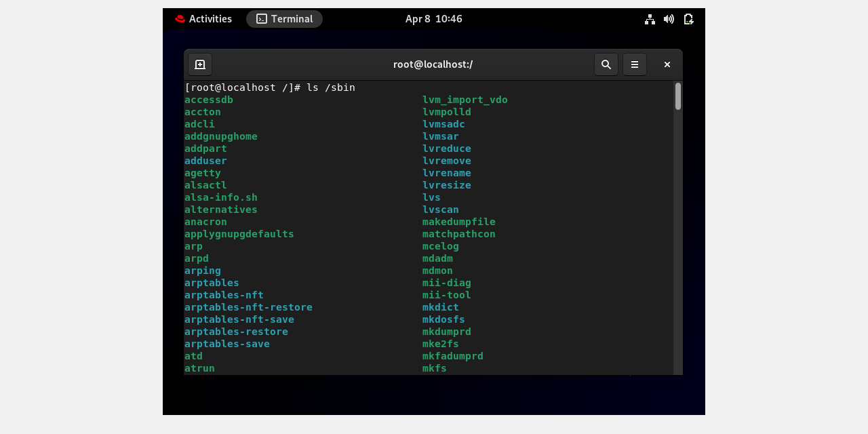
Task: Open the clock and calendar panel
Action: [x=434, y=19]
